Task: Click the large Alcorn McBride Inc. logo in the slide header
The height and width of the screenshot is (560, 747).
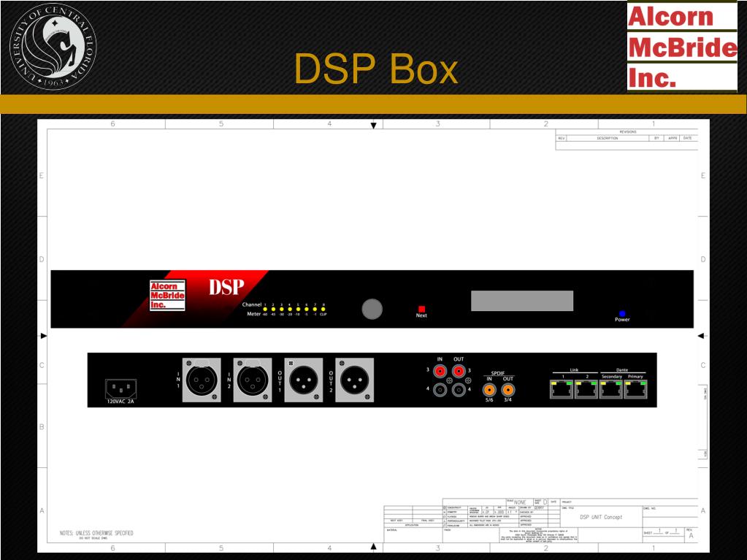Action: [682, 47]
